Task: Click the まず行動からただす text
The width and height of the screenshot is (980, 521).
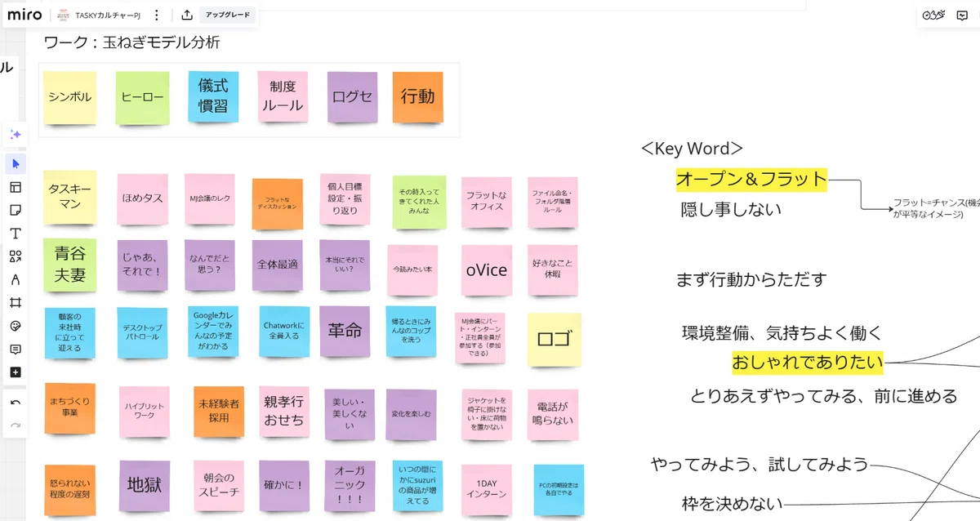Action: pos(751,279)
